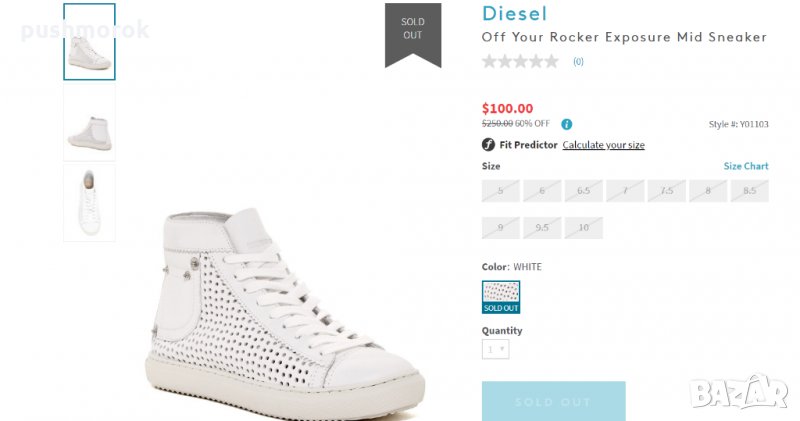
Task: Click the Fit Predictor logo icon
Action: click(x=489, y=145)
